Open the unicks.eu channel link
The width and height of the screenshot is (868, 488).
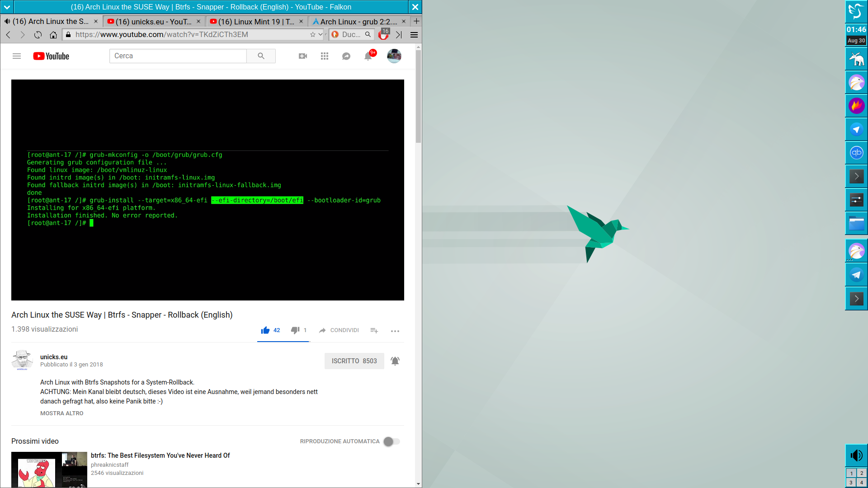click(53, 357)
